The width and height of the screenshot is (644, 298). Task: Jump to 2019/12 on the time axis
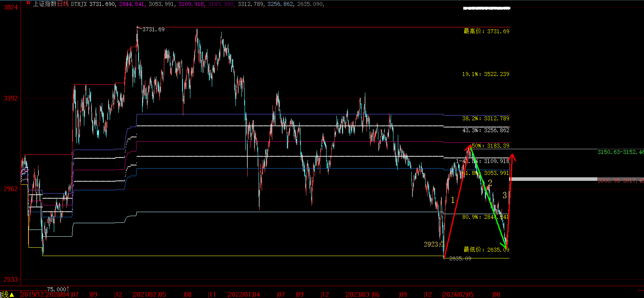pos(33,295)
